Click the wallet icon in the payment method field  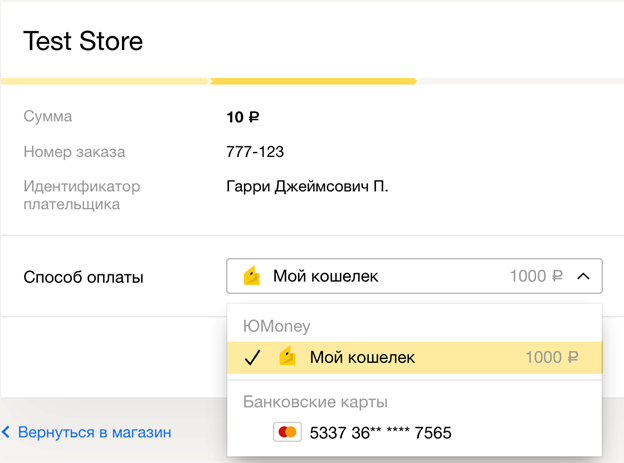point(252,276)
